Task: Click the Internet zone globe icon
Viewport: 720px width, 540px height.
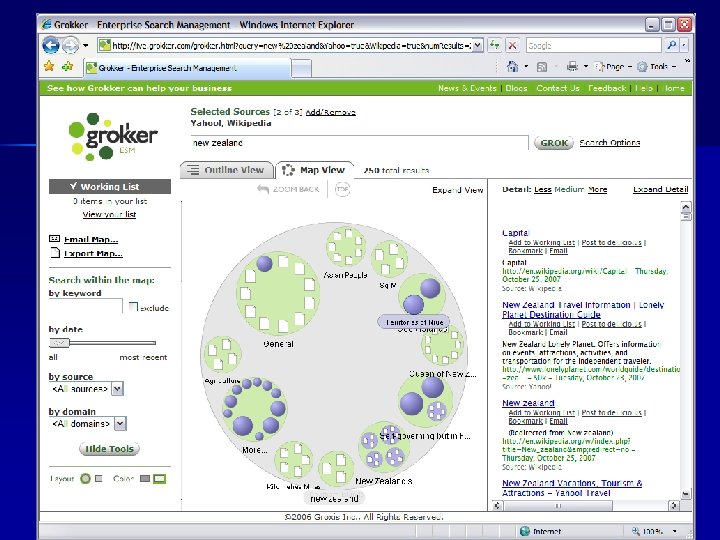Action: coord(524,531)
